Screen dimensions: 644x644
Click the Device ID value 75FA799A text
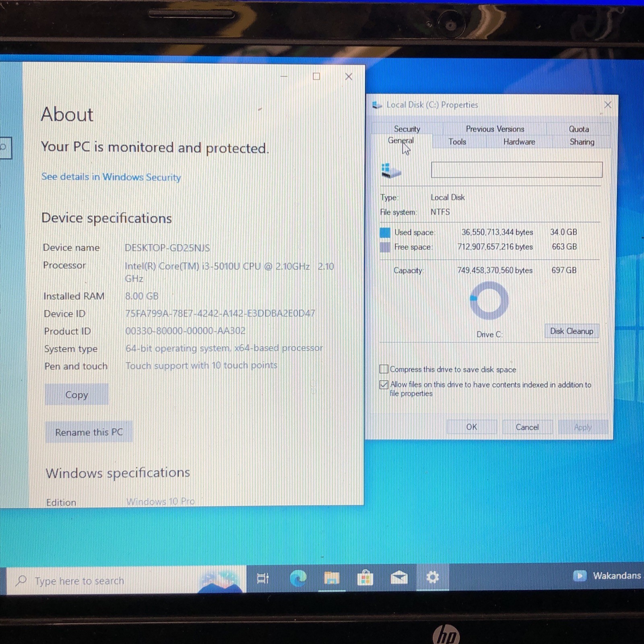[220, 313]
